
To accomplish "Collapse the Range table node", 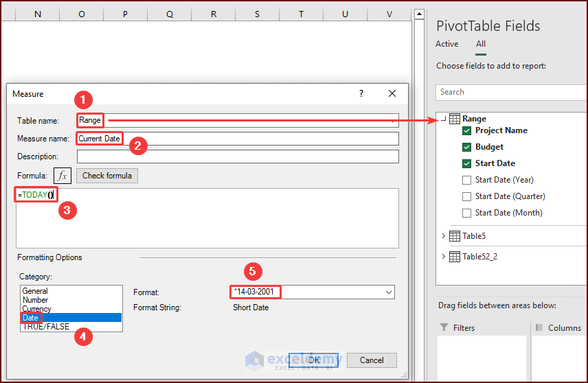I will [444, 119].
